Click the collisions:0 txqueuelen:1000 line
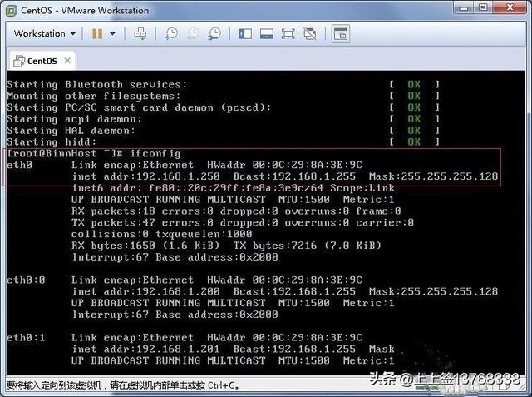This screenshot has width=532, height=397. click(x=162, y=234)
